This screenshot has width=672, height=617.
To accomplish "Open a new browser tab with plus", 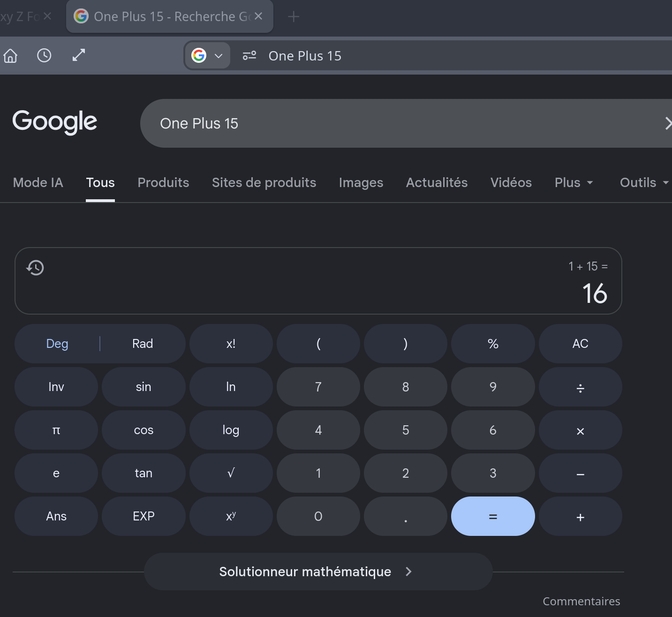I will pyautogui.click(x=294, y=17).
